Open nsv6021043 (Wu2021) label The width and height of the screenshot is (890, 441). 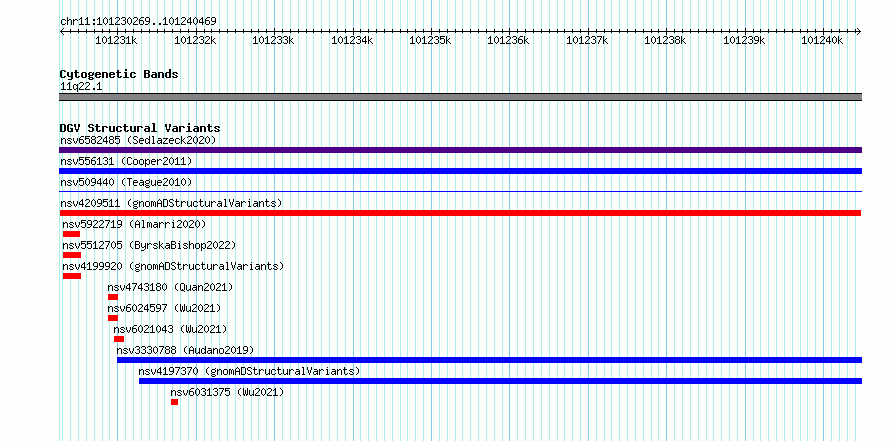click(x=170, y=329)
